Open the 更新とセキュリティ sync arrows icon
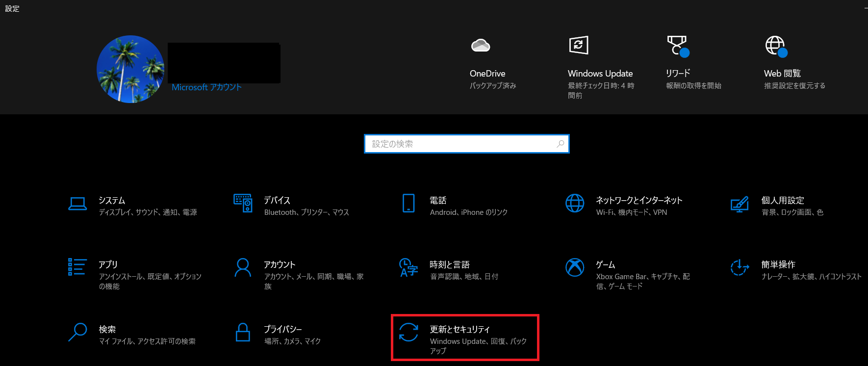Image resolution: width=868 pixels, height=366 pixels. click(408, 332)
